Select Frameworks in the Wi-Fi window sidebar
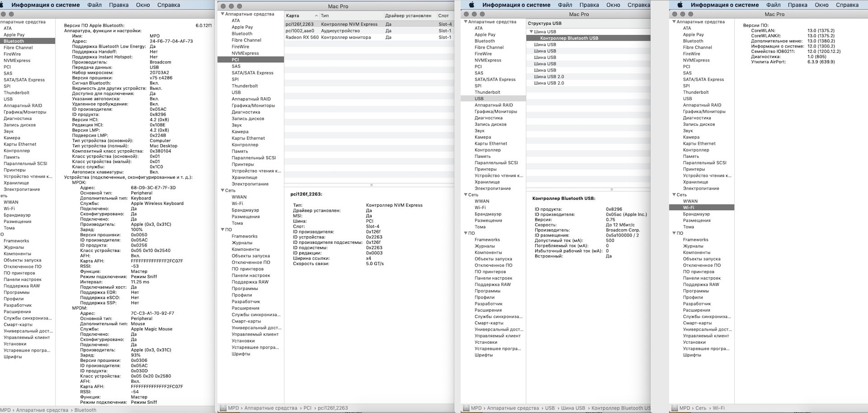Screen dimensions: 868x413 [696, 240]
